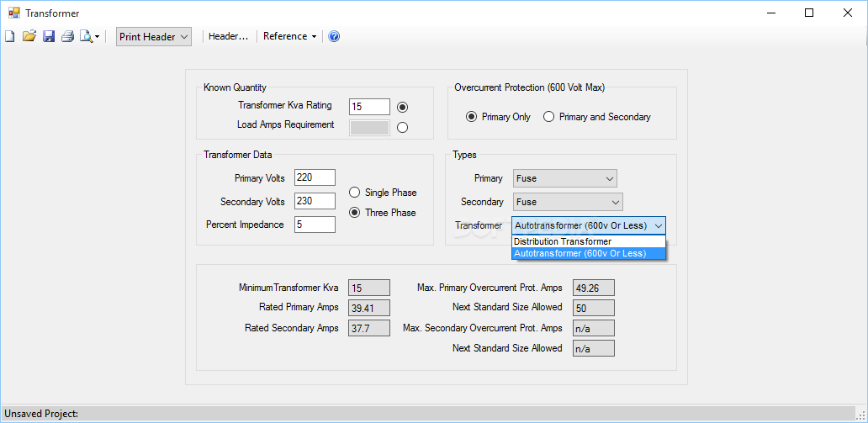
Task: Click Max. Primary Overcurrent value 49.26
Action: 594,288
